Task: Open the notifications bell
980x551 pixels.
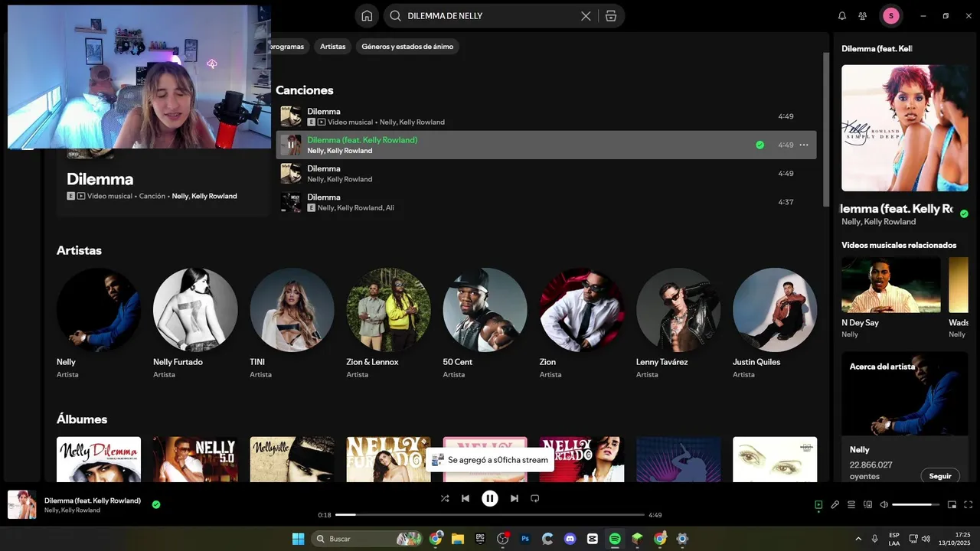Action: (x=842, y=16)
